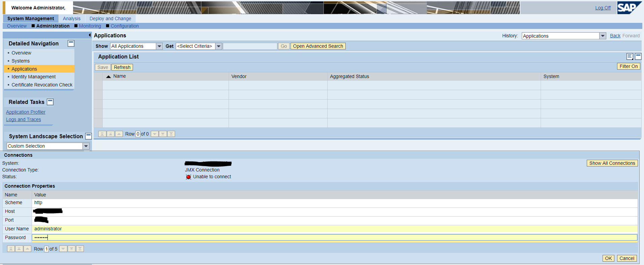This screenshot has height=265, width=644.
Task: Log off via the Log Off link
Action: click(x=603, y=8)
